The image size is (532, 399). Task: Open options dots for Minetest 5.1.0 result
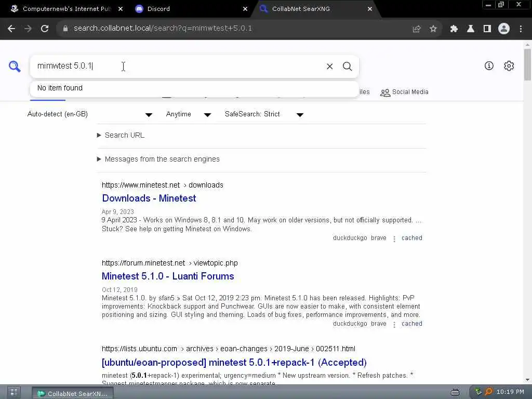[394, 325]
